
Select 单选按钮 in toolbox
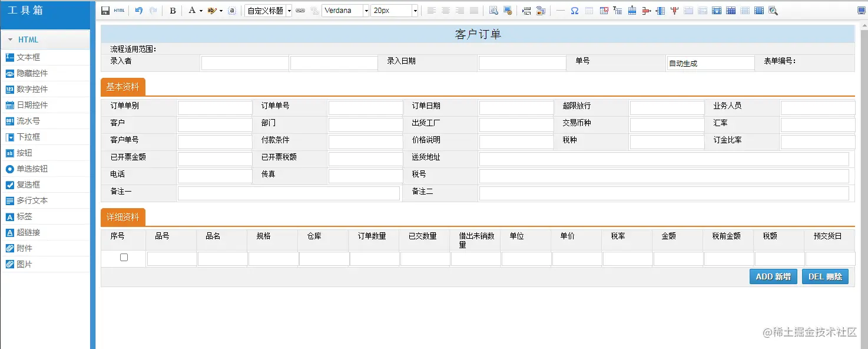tap(45, 169)
